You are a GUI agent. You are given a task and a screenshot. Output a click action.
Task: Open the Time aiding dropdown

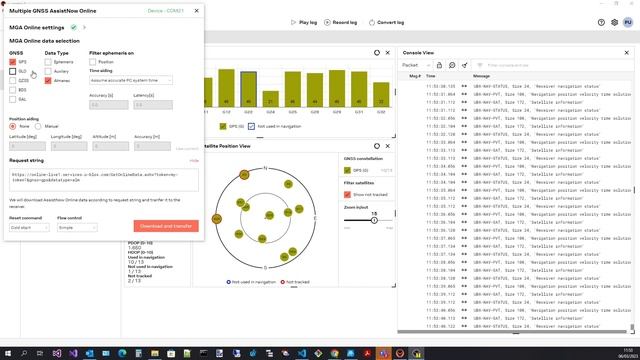coord(131,80)
